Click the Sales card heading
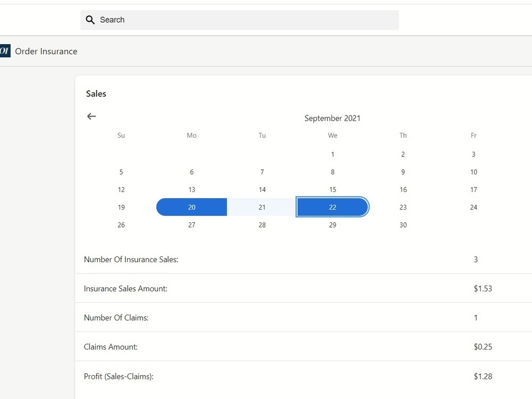The image size is (532, 399). pos(96,94)
